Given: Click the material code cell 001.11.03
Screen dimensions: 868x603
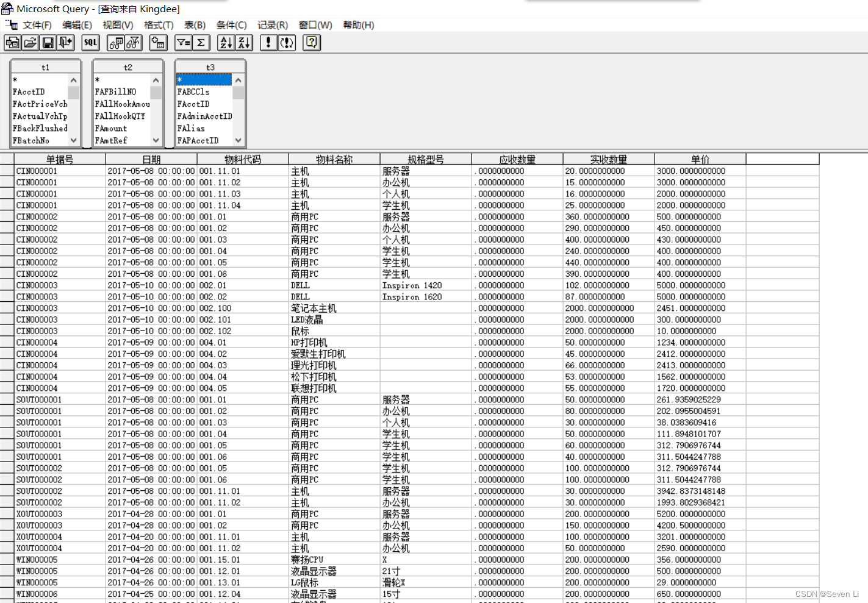Looking at the screenshot, I should pos(243,194).
